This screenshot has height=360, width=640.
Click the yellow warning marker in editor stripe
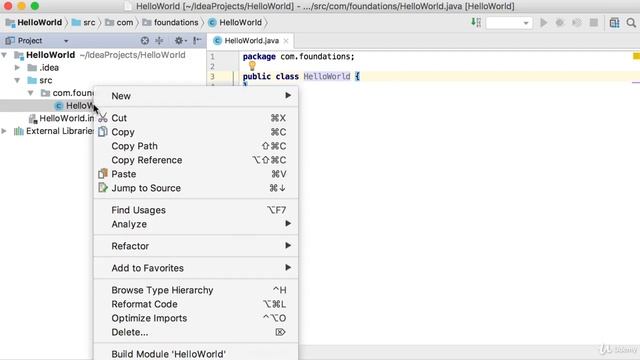pyautogui.click(x=636, y=56)
